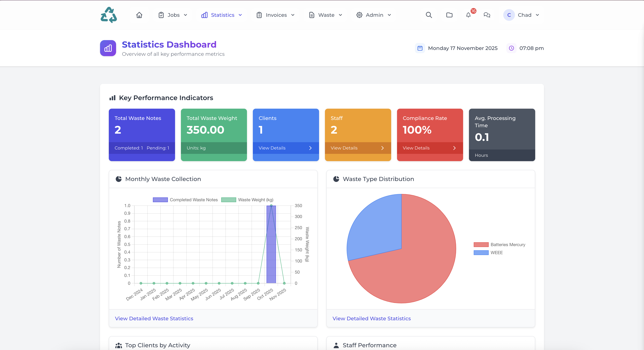Toggle Completed Waste Notes legend item
This screenshot has height=350, width=644.
pyautogui.click(x=193, y=200)
